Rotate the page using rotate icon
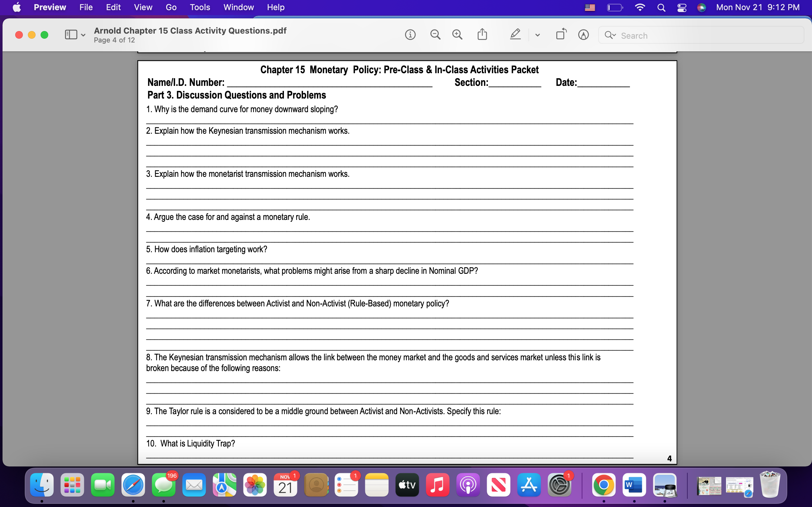 pos(561,34)
